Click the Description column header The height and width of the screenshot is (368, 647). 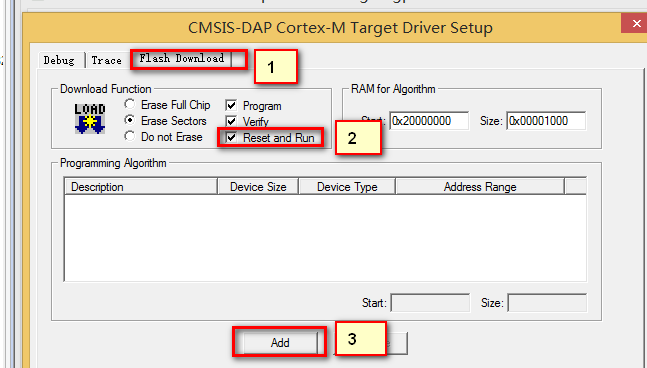[141, 186]
